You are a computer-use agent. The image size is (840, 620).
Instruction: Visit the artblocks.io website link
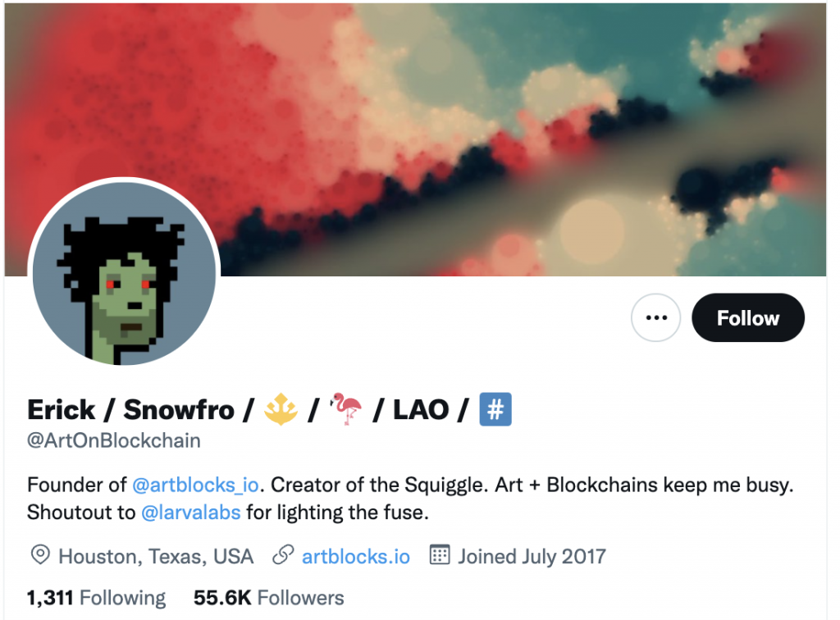coord(356,557)
